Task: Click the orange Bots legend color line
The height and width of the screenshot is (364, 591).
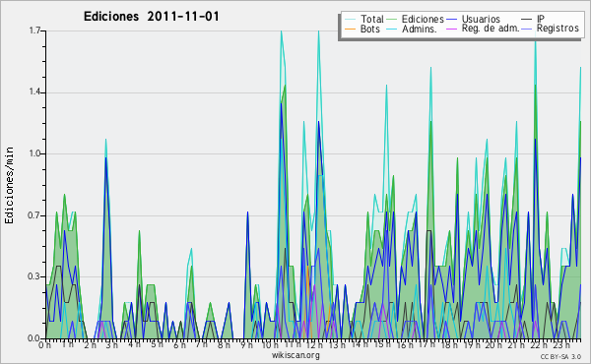Action: [350, 29]
